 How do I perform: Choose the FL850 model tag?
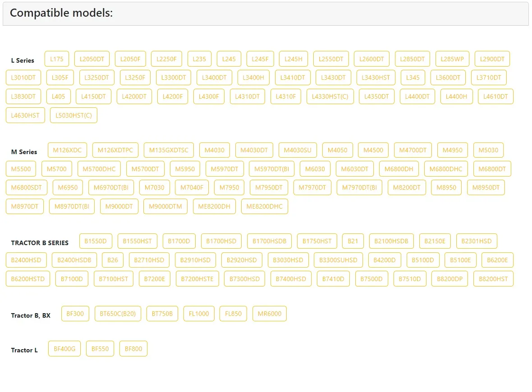coord(234,314)
